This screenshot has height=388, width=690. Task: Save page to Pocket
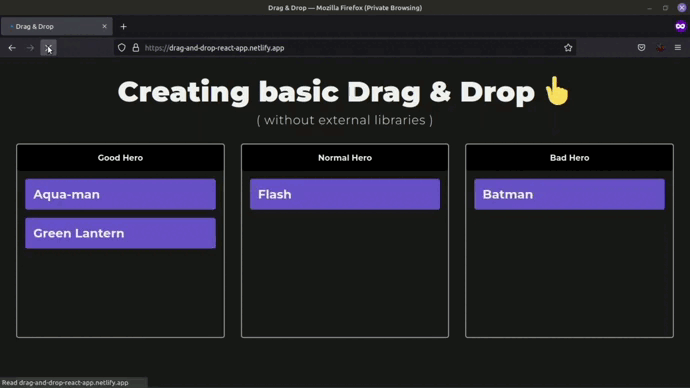(x=642, y=48)
